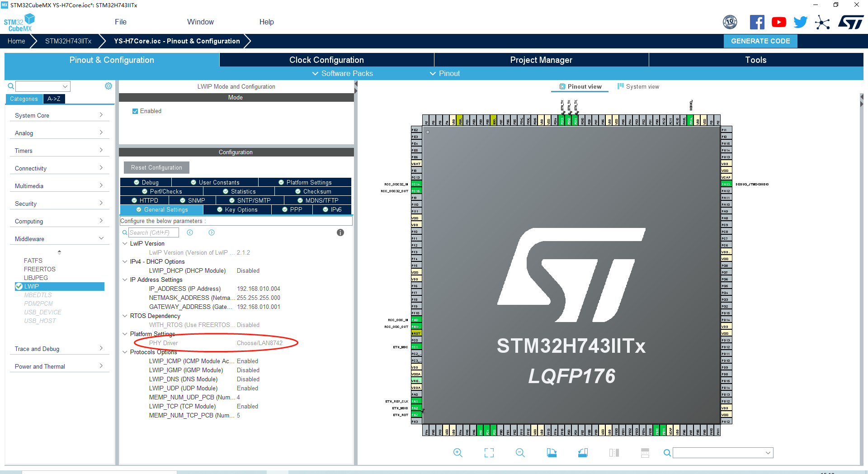
Task: Switch to the Tools tab
Action: (x=756, y=60)
